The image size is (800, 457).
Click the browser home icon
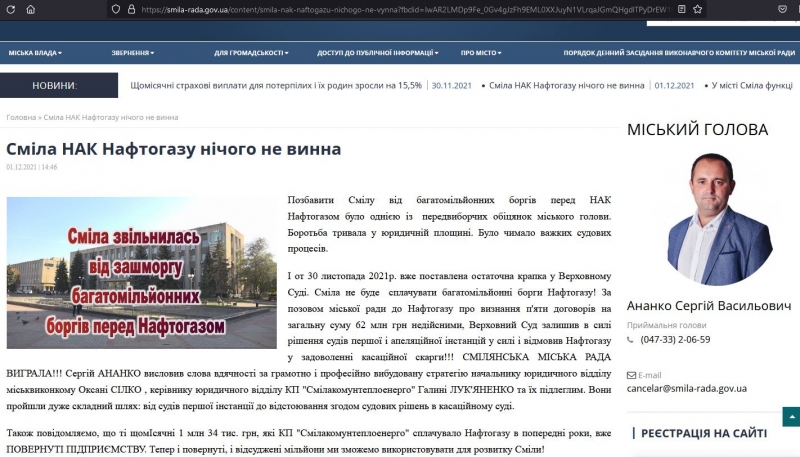pos(30,9)
